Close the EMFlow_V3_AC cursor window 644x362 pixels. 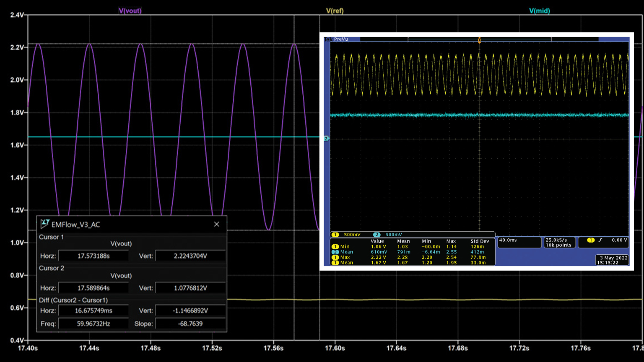coord(216,224)
